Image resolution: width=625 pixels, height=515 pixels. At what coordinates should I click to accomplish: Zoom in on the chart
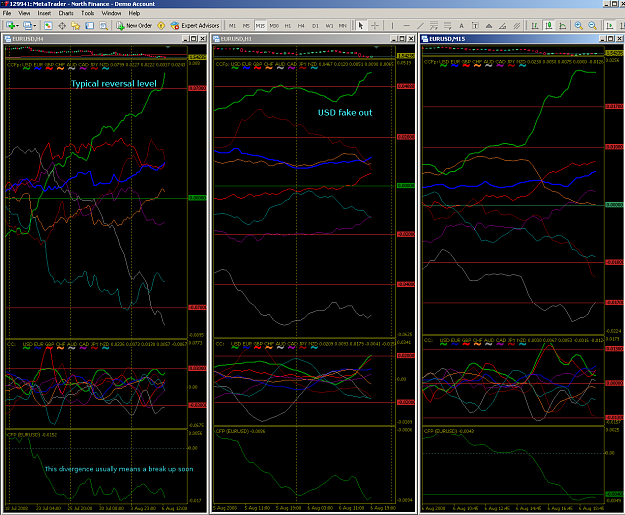coord(579,26)
